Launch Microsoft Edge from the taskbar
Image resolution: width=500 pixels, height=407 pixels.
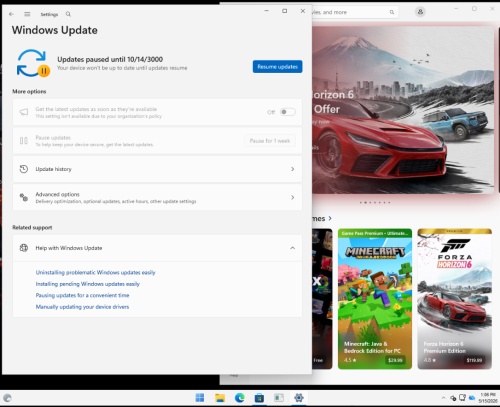point(239,398)
